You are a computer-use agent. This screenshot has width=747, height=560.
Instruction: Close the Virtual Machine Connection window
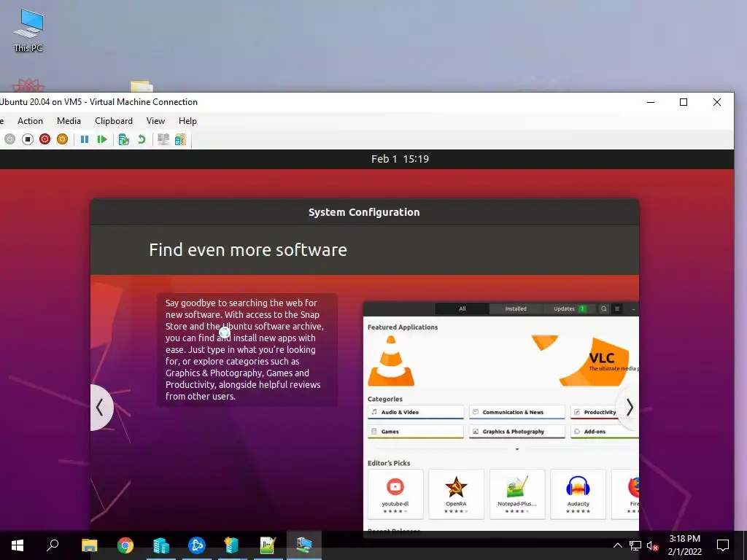[x=717, y=102]
